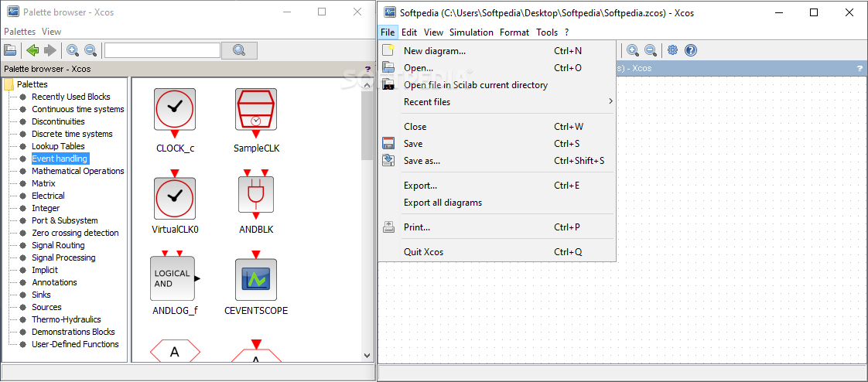Open the Tools menu

[547, 32]
